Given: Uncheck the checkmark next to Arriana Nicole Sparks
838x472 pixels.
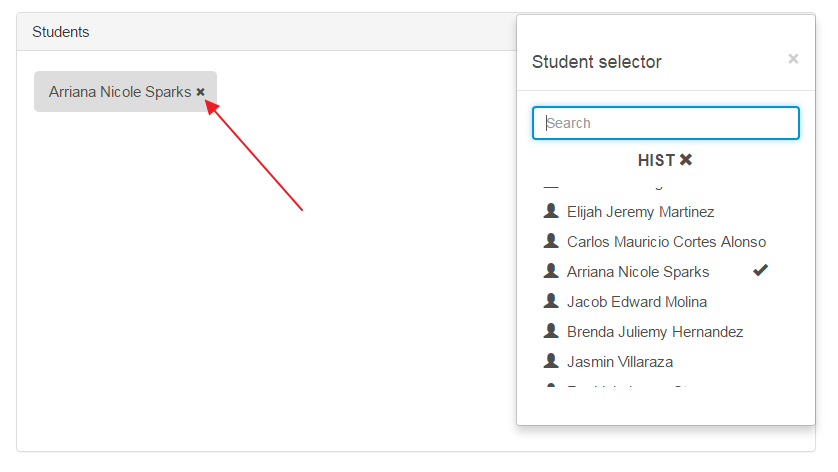Looking at the screenshot, I should click(760, 271).
